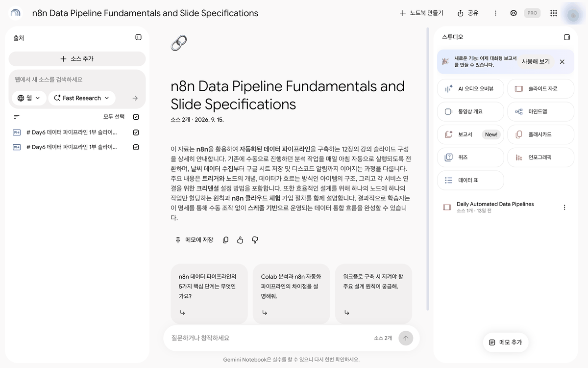Open settings gear icon
The height and width of the screenshot is (368, 588).
click(x=514, y=13)
